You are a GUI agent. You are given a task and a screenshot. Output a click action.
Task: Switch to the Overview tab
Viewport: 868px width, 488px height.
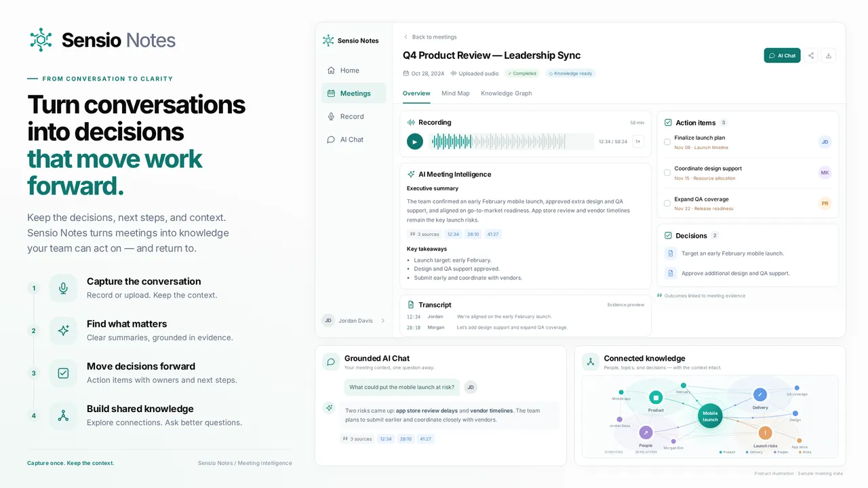click(416, 94)
